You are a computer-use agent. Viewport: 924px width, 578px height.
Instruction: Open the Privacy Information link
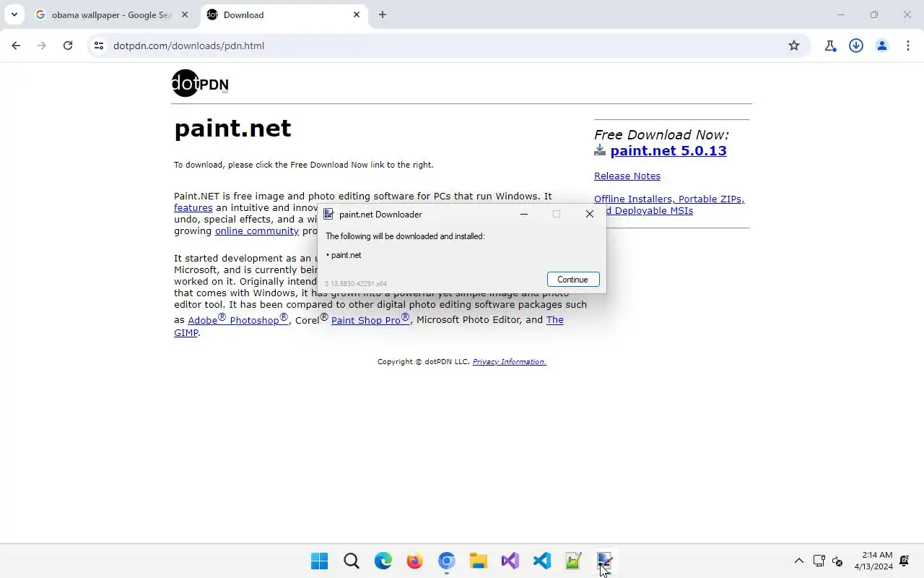pyautogui.click(x=509, y=361)
